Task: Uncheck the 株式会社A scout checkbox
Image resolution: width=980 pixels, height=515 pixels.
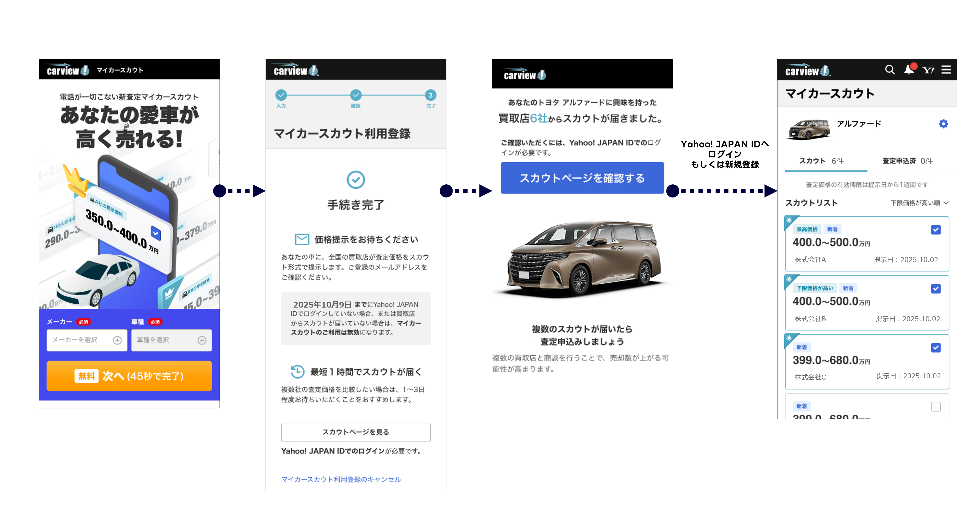Action: coord(935,229)
